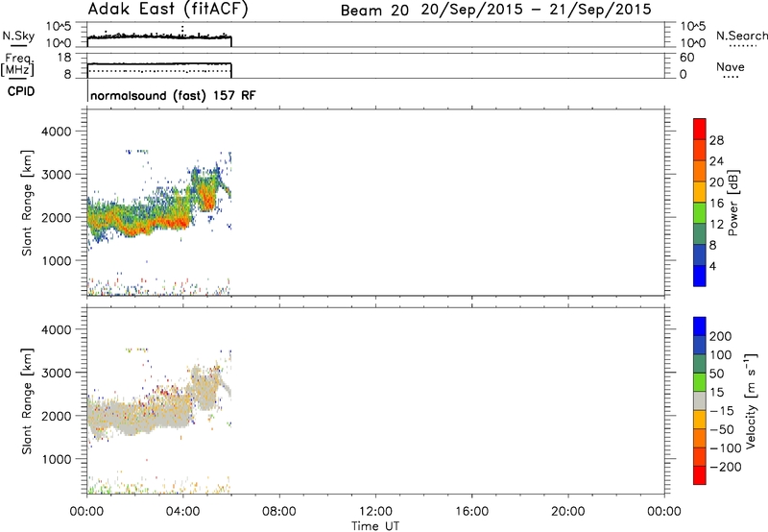Click the 'Power [dB]' color bar label

[732, 203]
